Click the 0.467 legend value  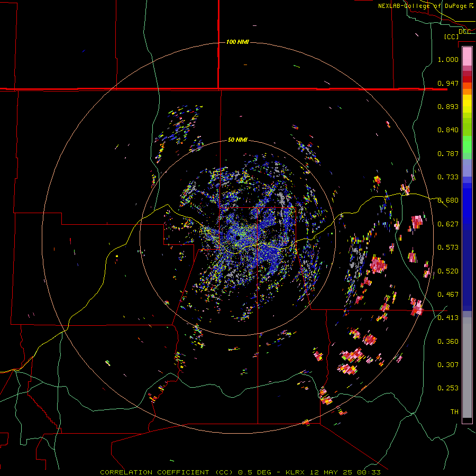(x=448, y=294)
